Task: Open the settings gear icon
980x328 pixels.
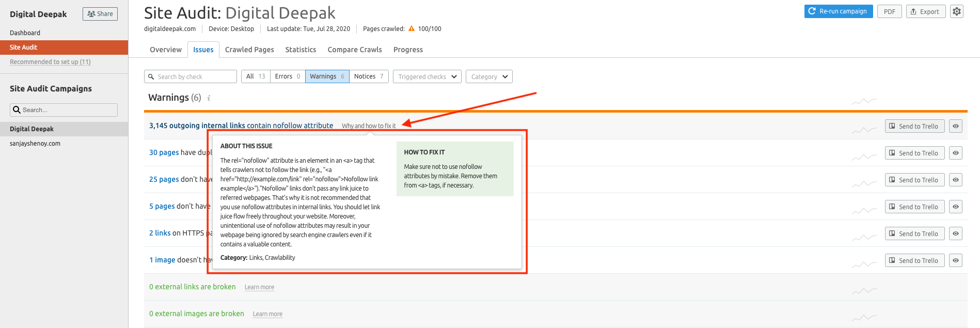Action: point(957,11)
